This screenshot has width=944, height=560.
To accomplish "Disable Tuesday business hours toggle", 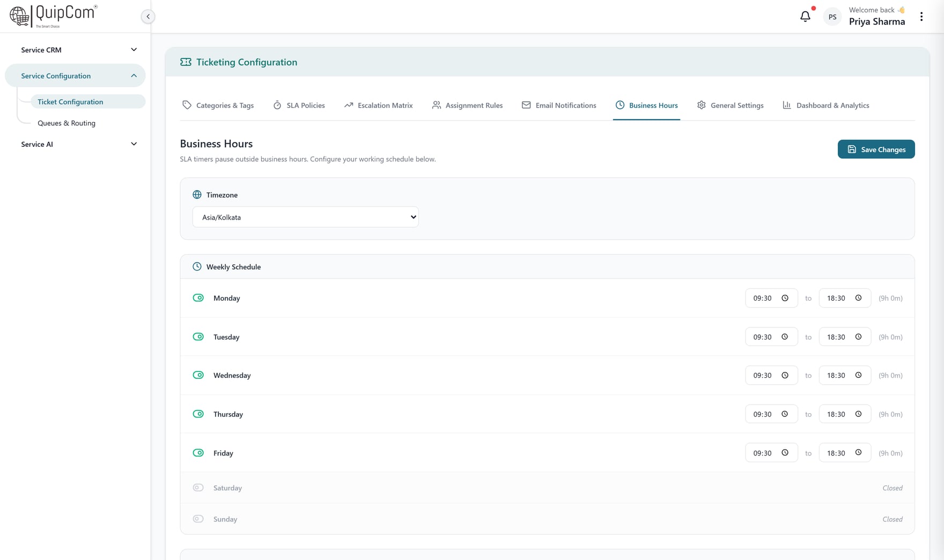I will pos(198,337).
